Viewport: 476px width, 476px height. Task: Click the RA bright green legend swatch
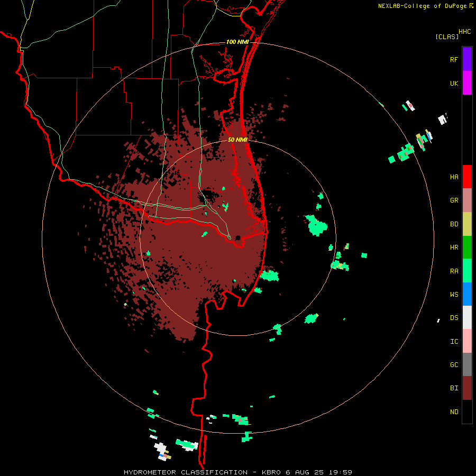(467, 271)
